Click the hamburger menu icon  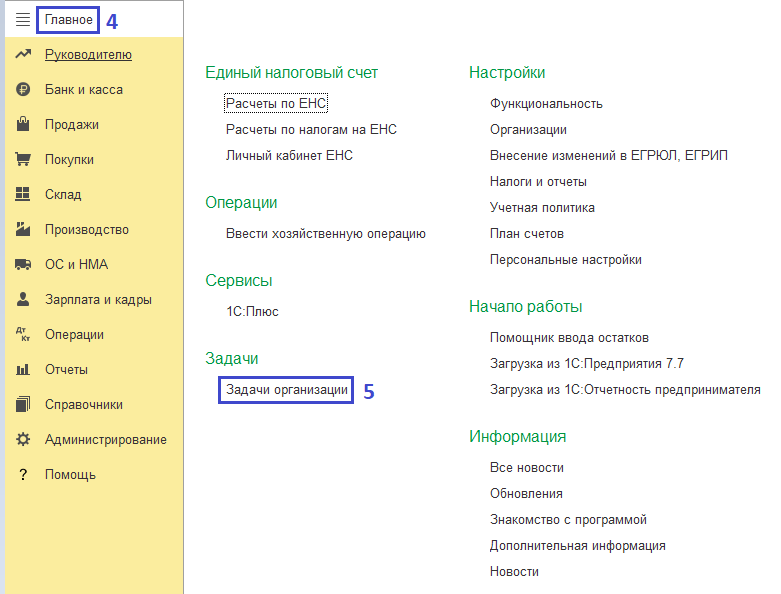point(22,19)
